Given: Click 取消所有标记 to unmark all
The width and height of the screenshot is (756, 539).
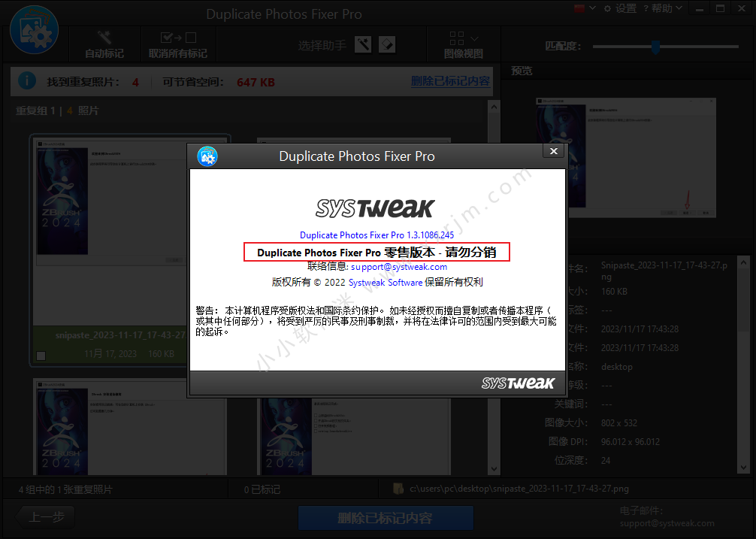Looking at the screenshot, I should click(178, 44).
